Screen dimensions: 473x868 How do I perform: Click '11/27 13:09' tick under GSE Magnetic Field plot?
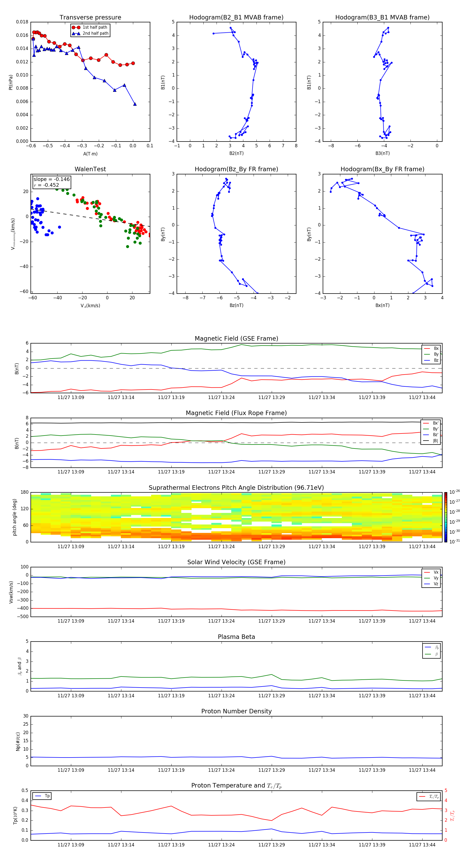point(71,398)
